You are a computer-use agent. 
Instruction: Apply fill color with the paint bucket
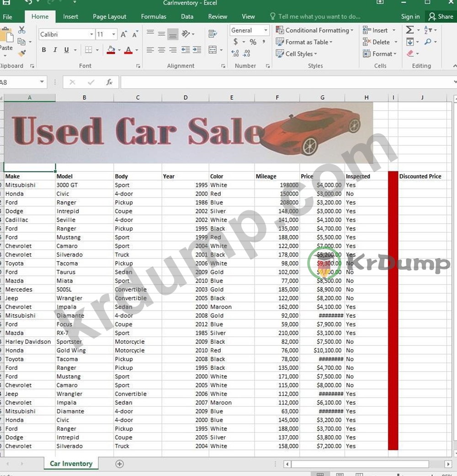tap(111, 50)
